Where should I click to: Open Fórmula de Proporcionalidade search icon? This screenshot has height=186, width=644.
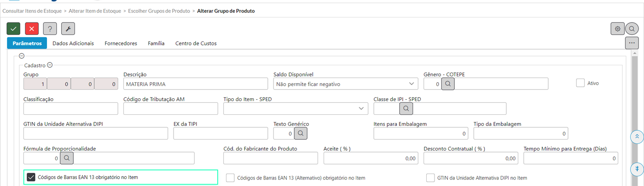coord(67,158)
